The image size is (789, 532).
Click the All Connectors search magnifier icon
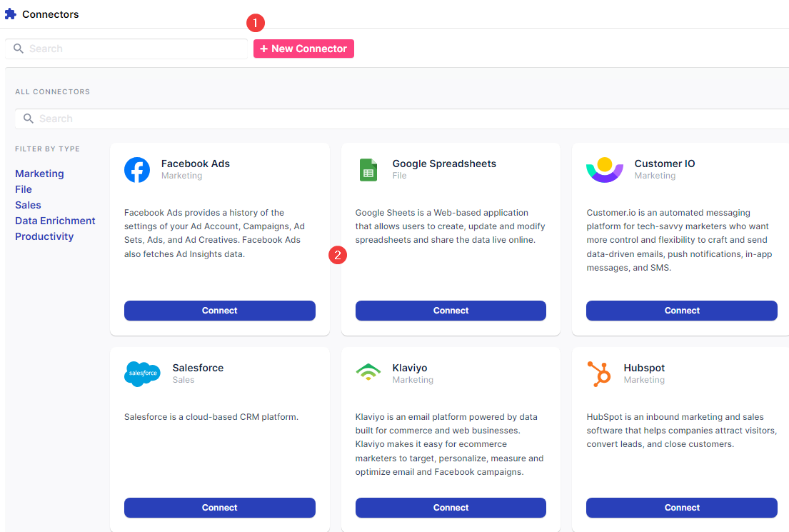pos(29,119)
